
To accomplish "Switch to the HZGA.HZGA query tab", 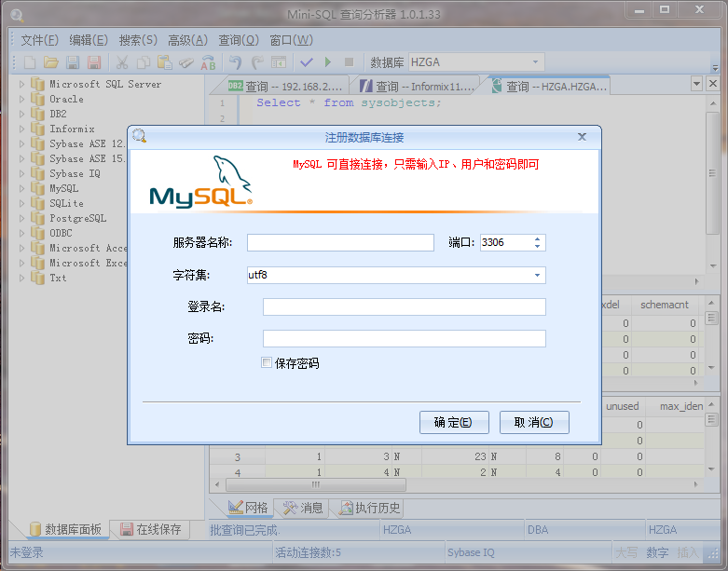I will (x=549, y=87).
